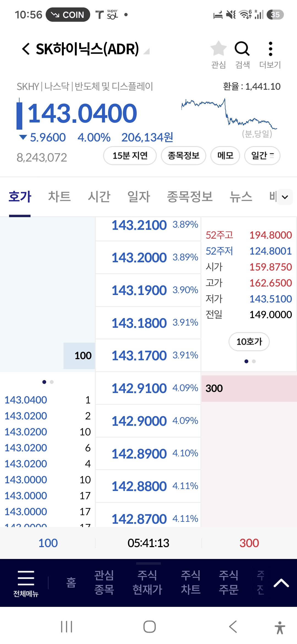The height and width of the screenshot is (644, 297).
Task: Open the 메모 button
Action: pos(225,156)
